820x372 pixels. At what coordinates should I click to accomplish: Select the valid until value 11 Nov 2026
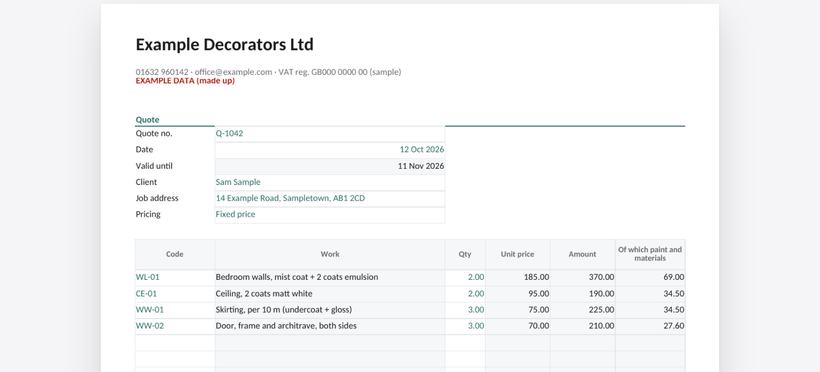click(x=330, y=166)
